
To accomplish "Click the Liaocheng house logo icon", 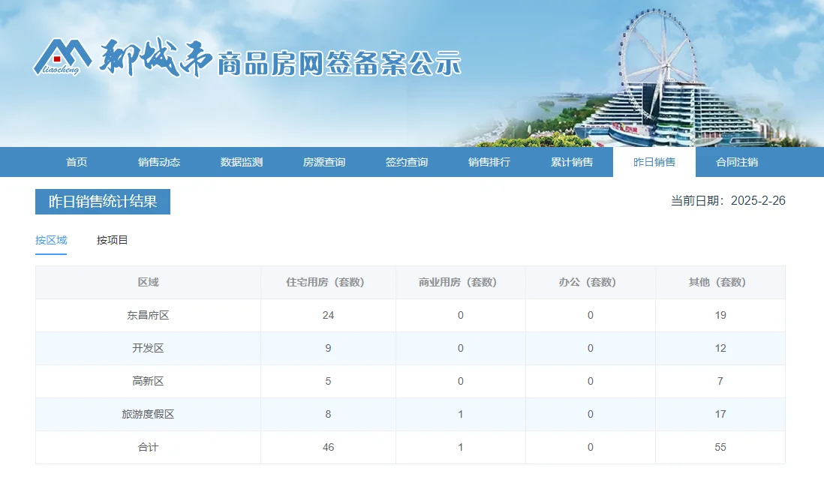I will coord(62,57).
